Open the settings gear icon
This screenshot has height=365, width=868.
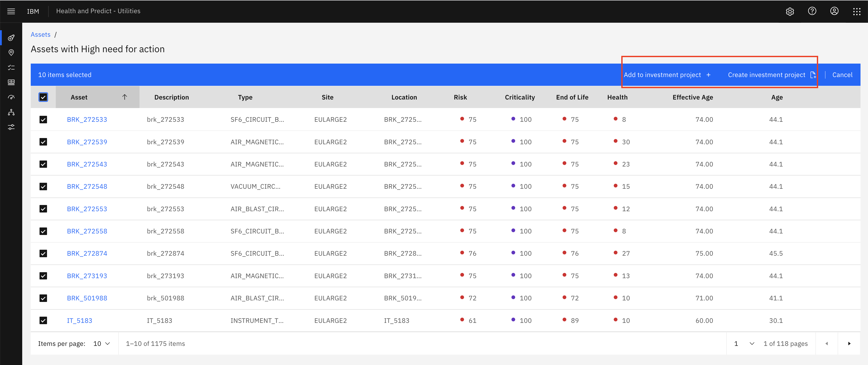[790, 11]
